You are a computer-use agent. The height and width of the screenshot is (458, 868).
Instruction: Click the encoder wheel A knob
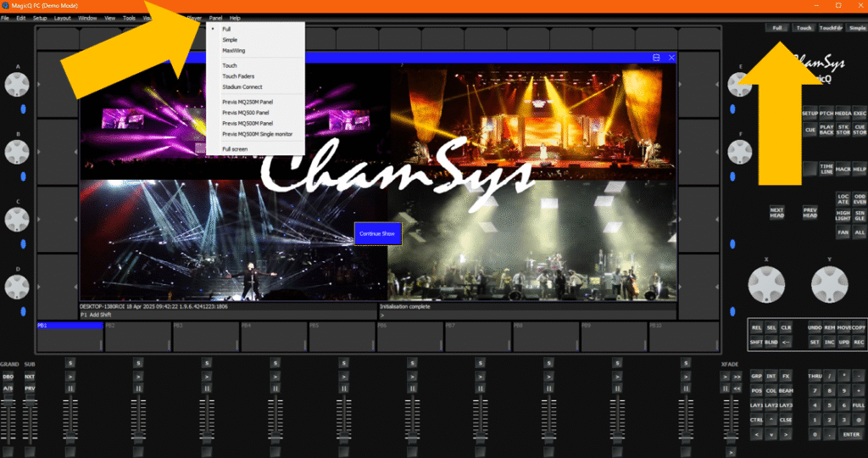16,84
